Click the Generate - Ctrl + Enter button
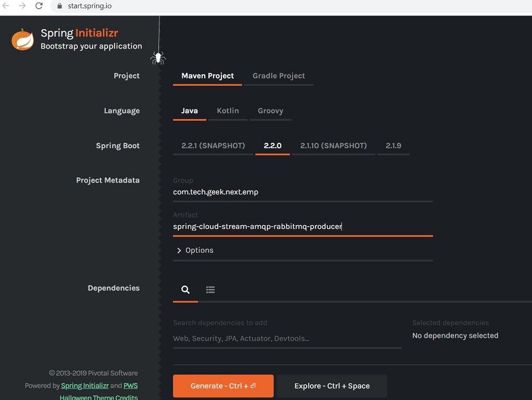532x400 pixels. pyautogui.click(x=223, y=386)
